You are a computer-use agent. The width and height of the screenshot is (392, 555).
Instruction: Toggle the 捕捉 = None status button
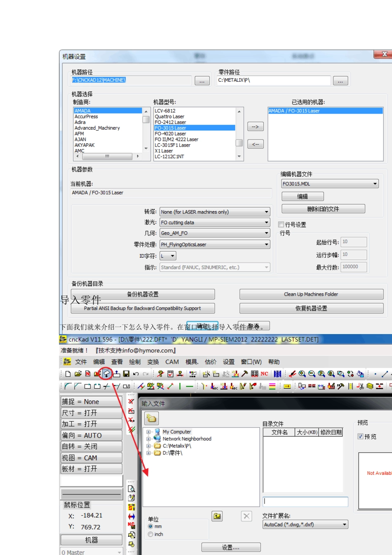(x=92, y=402)
